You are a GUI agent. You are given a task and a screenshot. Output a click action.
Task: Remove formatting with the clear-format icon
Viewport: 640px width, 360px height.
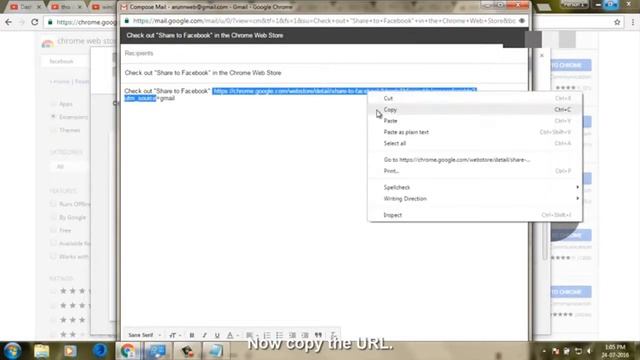click(333, 335)
